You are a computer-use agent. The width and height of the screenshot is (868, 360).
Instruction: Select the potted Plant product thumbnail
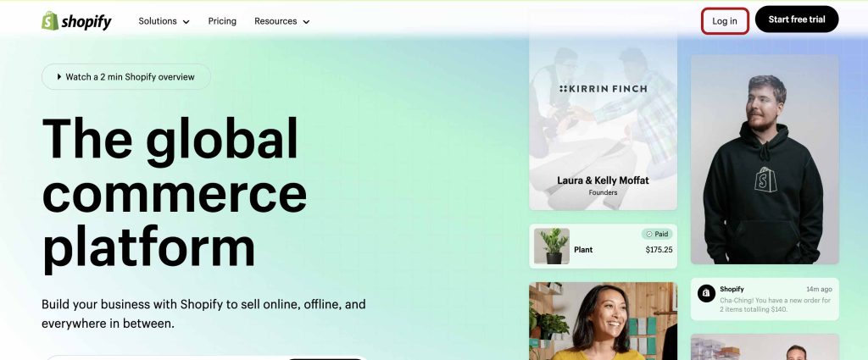(x=552, y=246)
